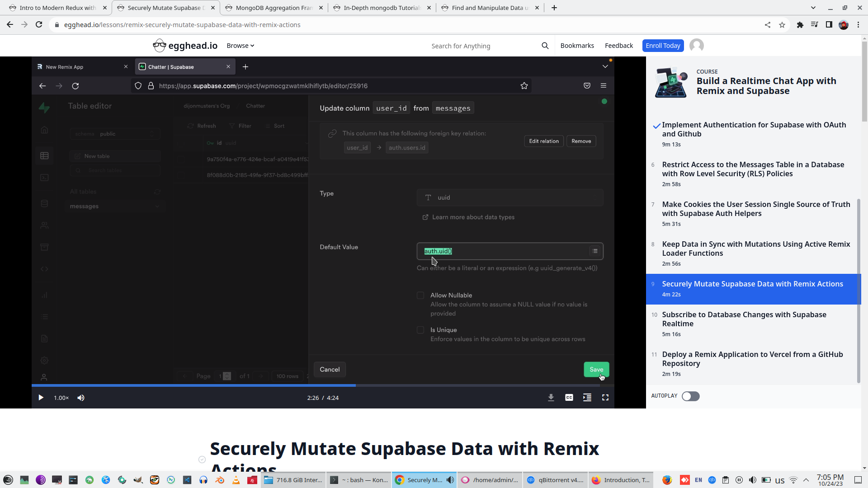Play the lesson video
868x488 pixels.
[x=41, y=398]
